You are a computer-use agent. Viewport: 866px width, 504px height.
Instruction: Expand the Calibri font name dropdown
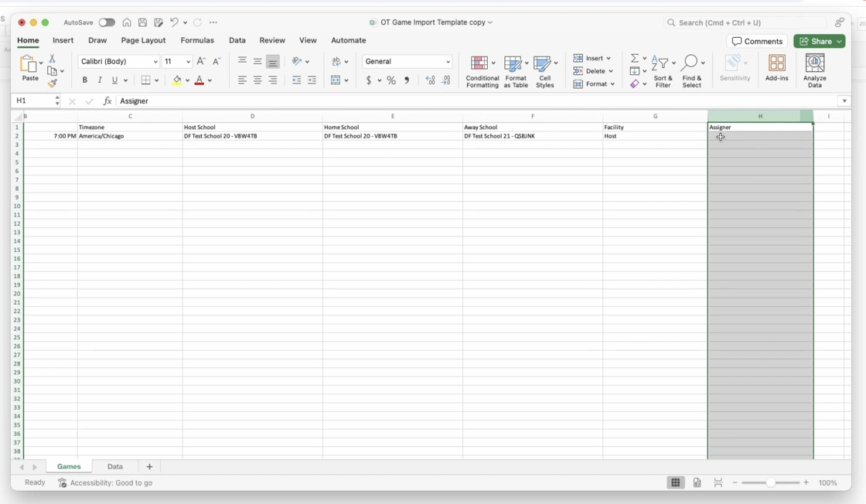point(155,62)
